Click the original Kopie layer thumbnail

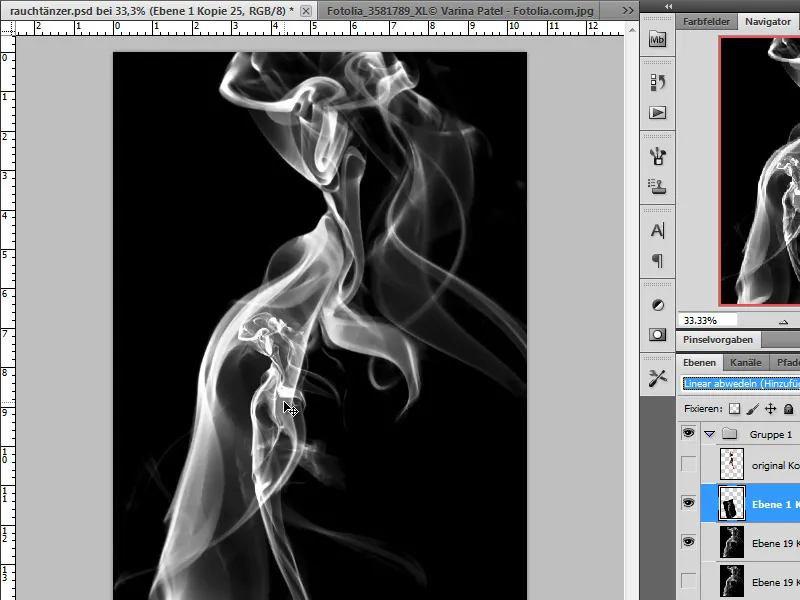click(732, 464)
